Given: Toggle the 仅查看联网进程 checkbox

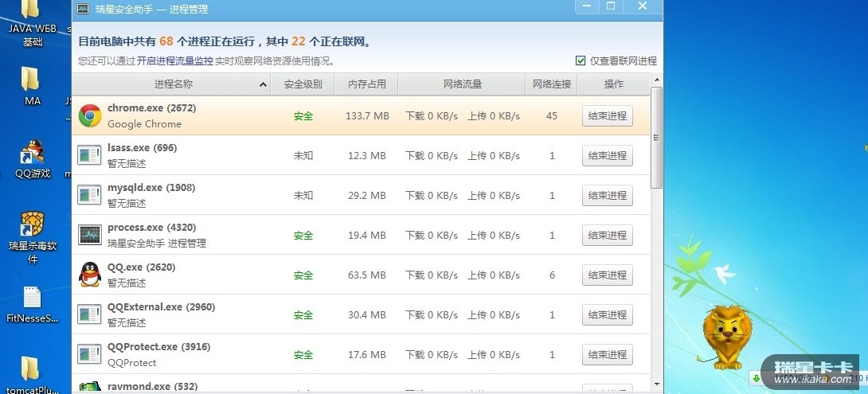Looking at the screenshot, I should coord(581,61).
